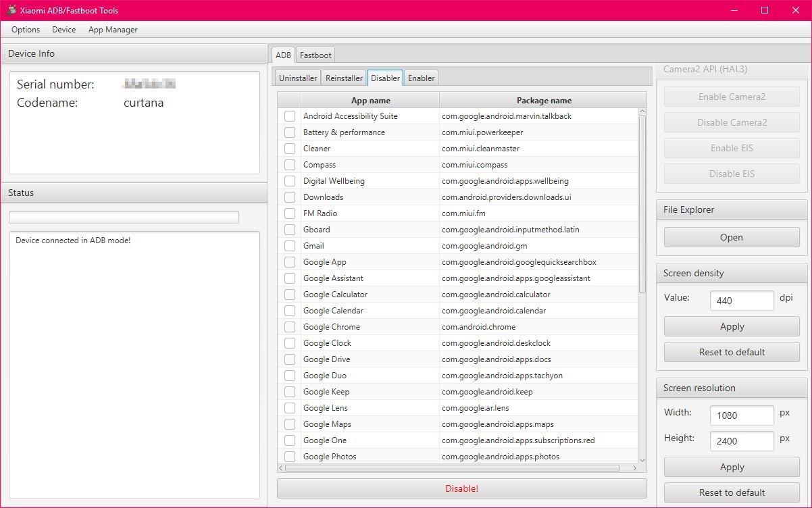Click the Downloads app name
812x508 pixels.
pyautogui.click(x=323, y=197)
